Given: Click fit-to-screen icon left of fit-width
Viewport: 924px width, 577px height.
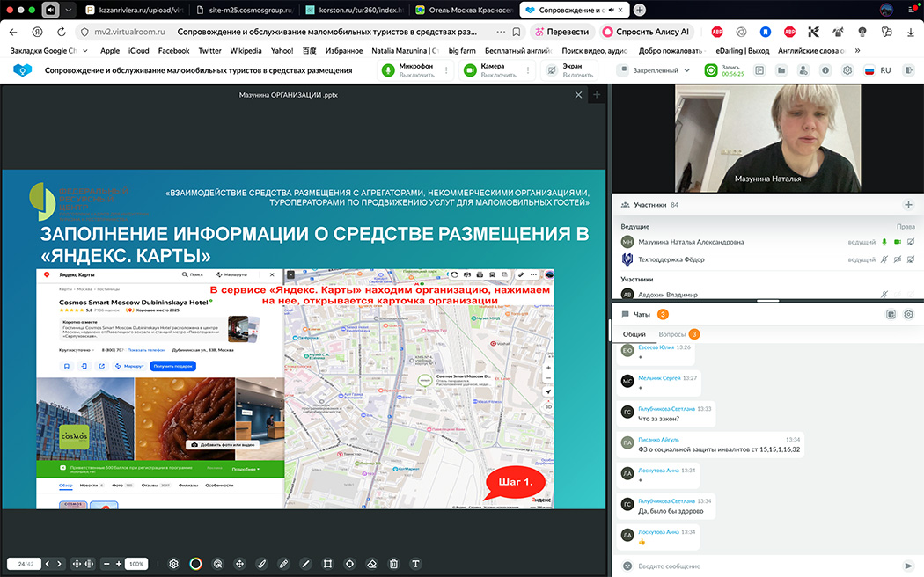Looking at the screenshot, I should (x=77, y=564).
